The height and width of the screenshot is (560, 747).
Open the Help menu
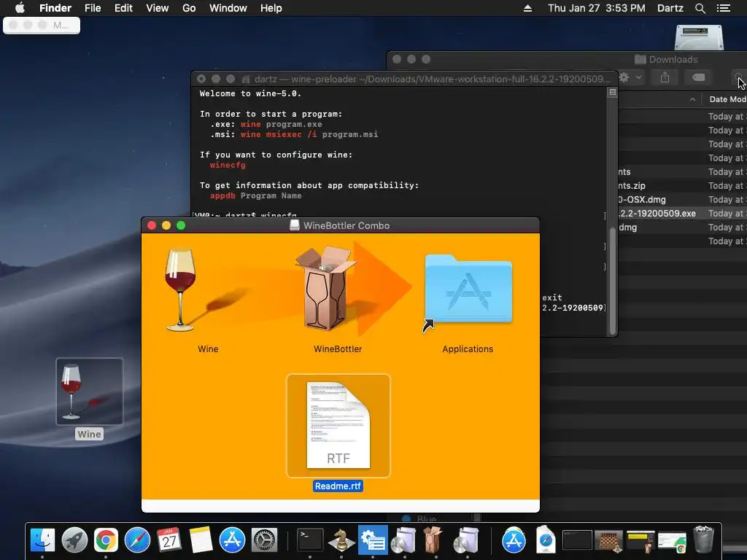click(x=271, y=8)
